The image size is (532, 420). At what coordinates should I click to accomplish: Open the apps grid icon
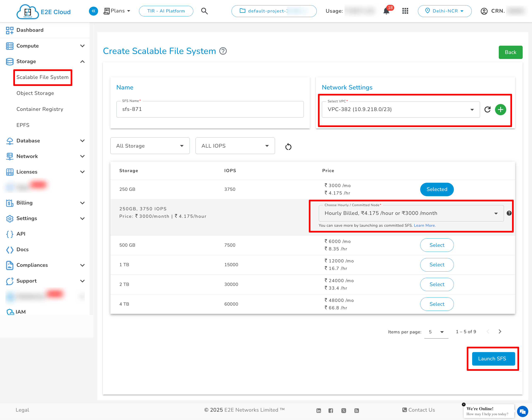click(405, 11)
